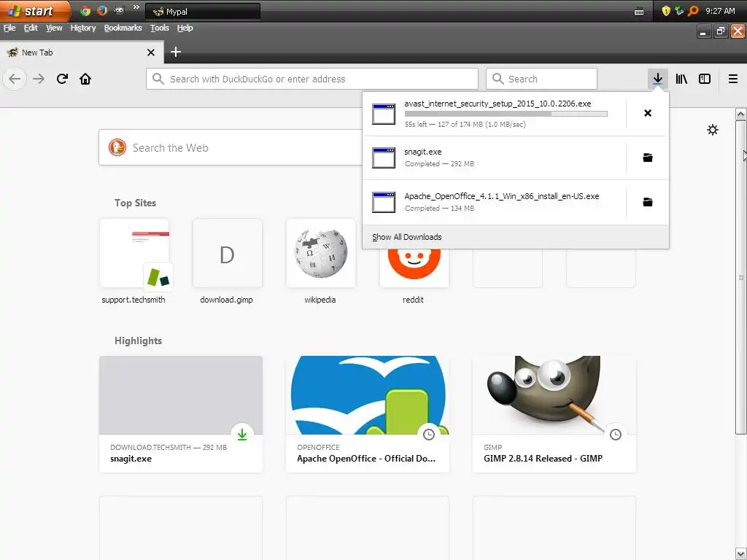Click the Search the Web box
The width and height of the screenshot is (747, 560).
(x=230, y=147)
